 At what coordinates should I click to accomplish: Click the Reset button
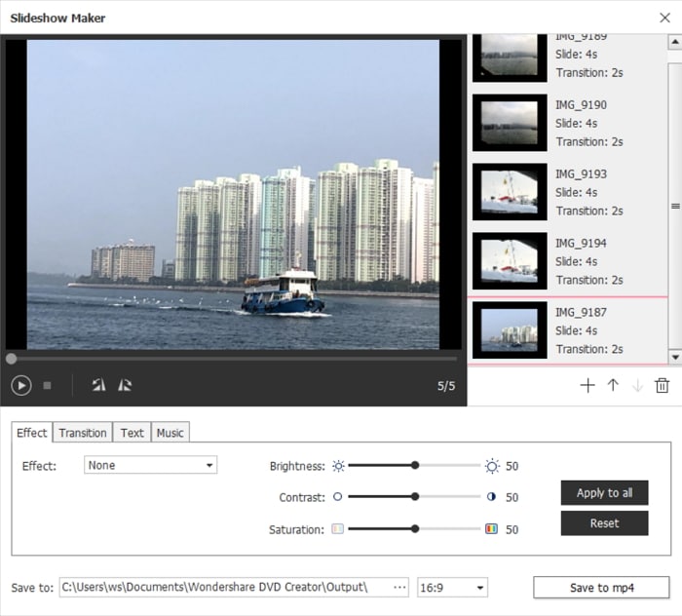coord(605,523)
